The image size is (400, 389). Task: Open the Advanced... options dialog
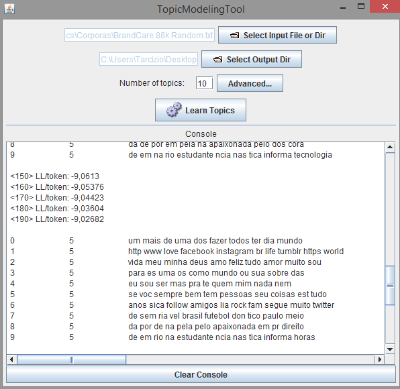250,83
